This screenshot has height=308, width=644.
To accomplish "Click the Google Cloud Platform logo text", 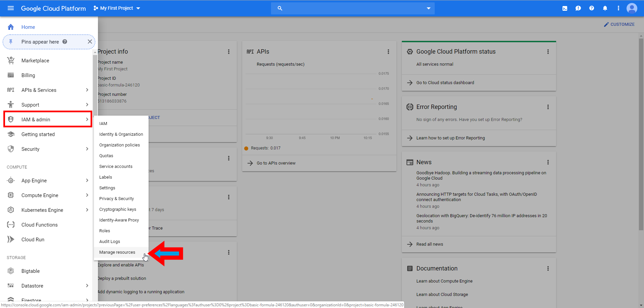I will tap(53, 8).
